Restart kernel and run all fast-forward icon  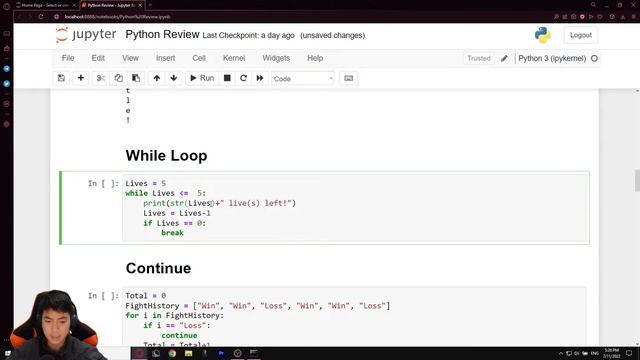(260, 78)
